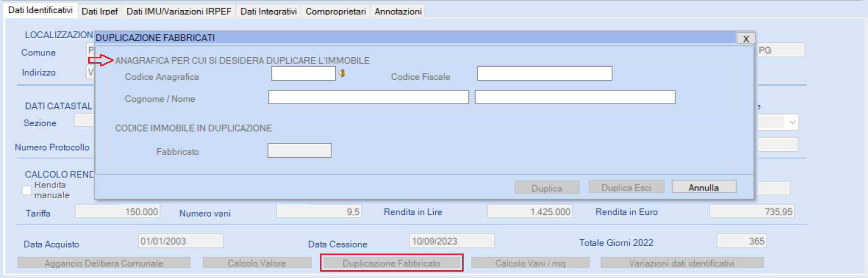Click the Numero Protocollo label

pyautogui.click(x=52, y=147)
